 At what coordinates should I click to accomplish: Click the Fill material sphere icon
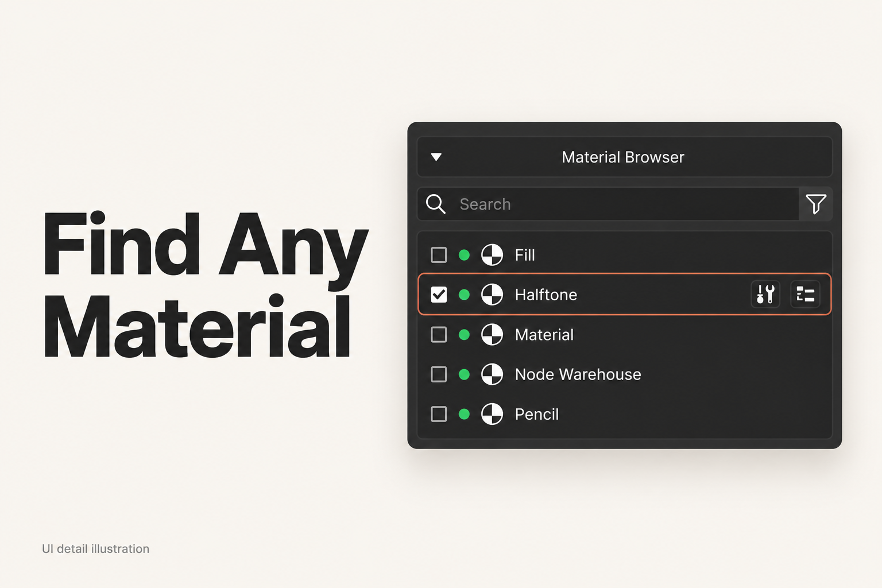click(492, 255)
